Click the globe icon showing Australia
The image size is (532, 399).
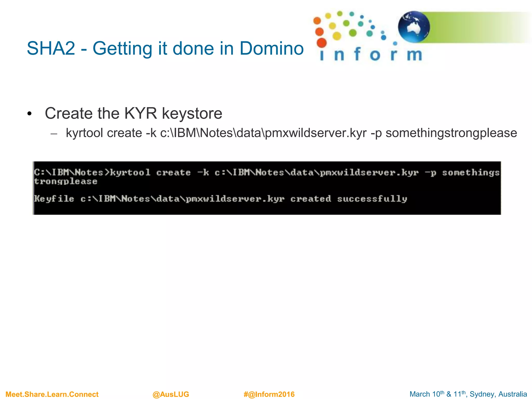pyautogui.click(x=414, y=27)
